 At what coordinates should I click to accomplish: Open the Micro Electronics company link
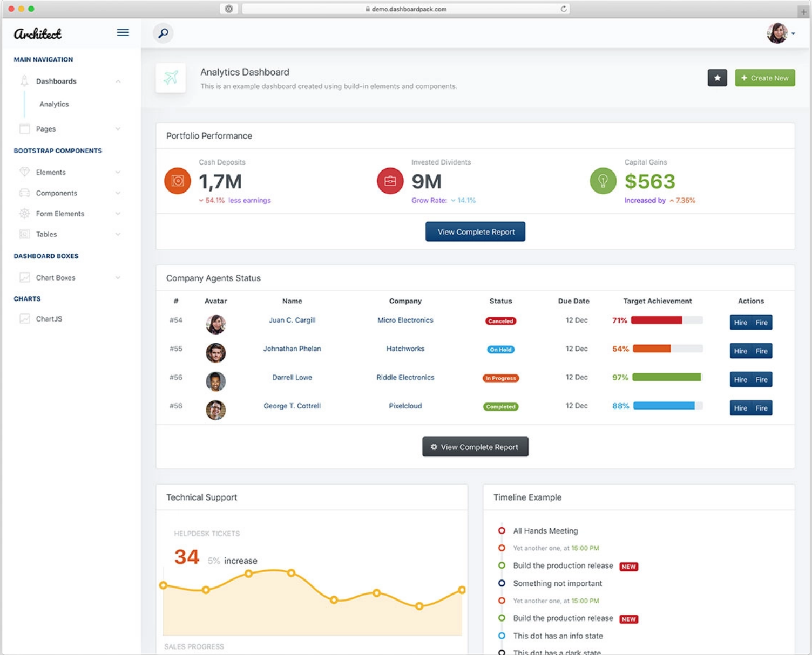click(x=405, y=320)
